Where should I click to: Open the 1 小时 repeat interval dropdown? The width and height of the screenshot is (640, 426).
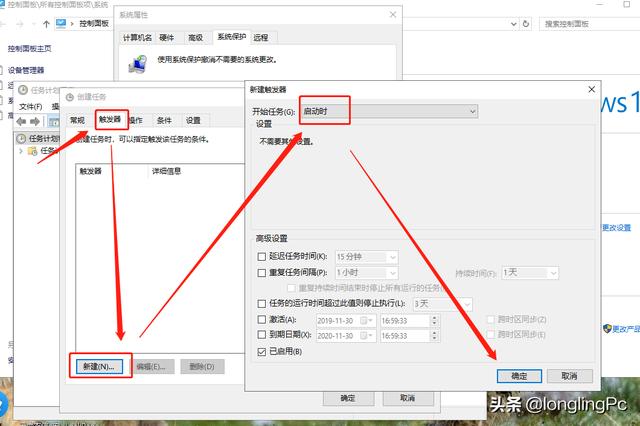click(366, 273)
